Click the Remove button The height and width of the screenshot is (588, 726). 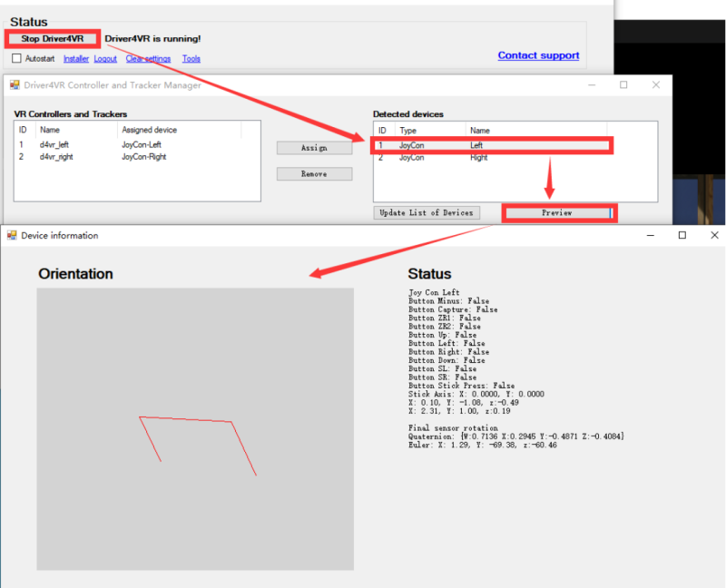point(314,174)
